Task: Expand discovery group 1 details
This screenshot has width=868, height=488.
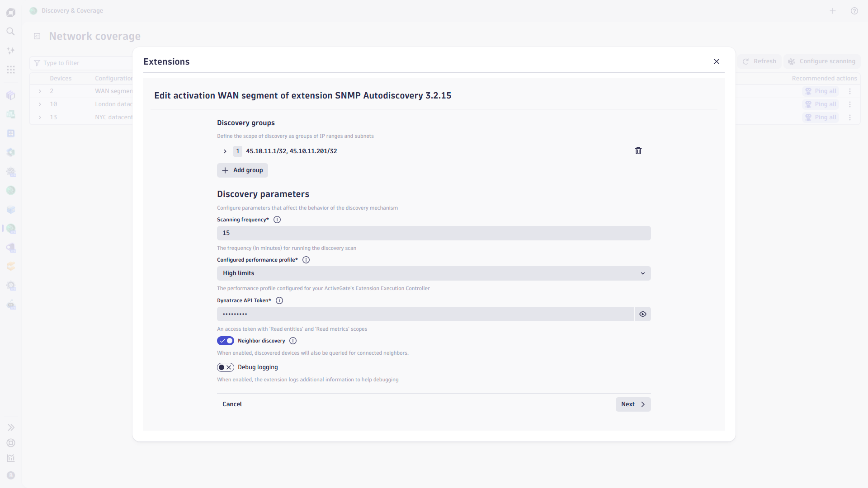Action: [225, 151]
